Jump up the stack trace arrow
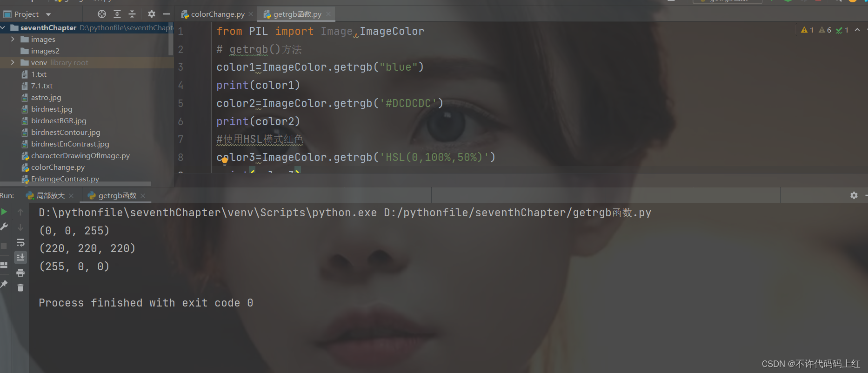The height and width of the screenshot is (373, 868). tap(20, 212)
